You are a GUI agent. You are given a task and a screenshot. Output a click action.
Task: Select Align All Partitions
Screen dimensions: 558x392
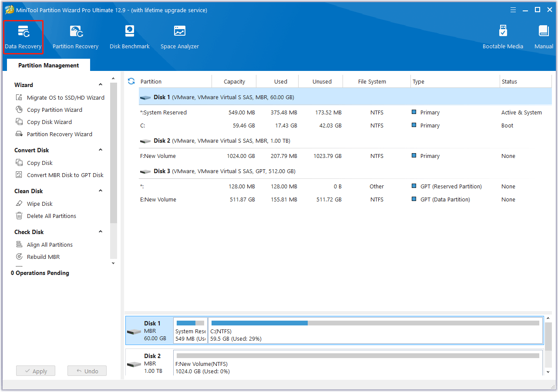(44, 245)
